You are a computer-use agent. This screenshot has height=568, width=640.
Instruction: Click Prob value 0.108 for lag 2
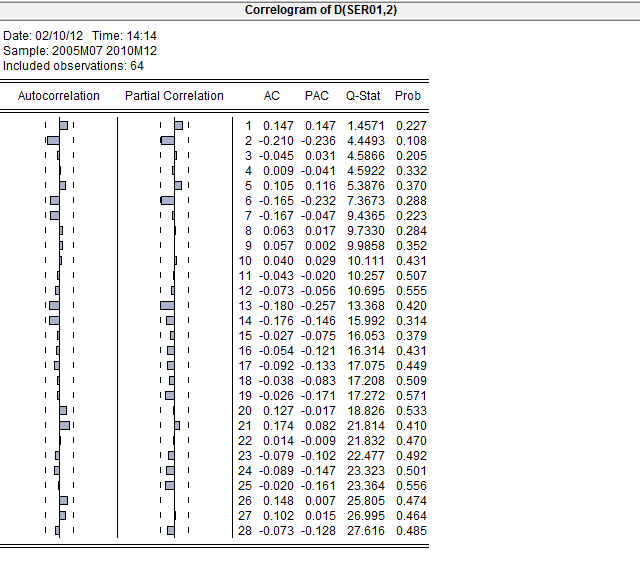[408, 141]
